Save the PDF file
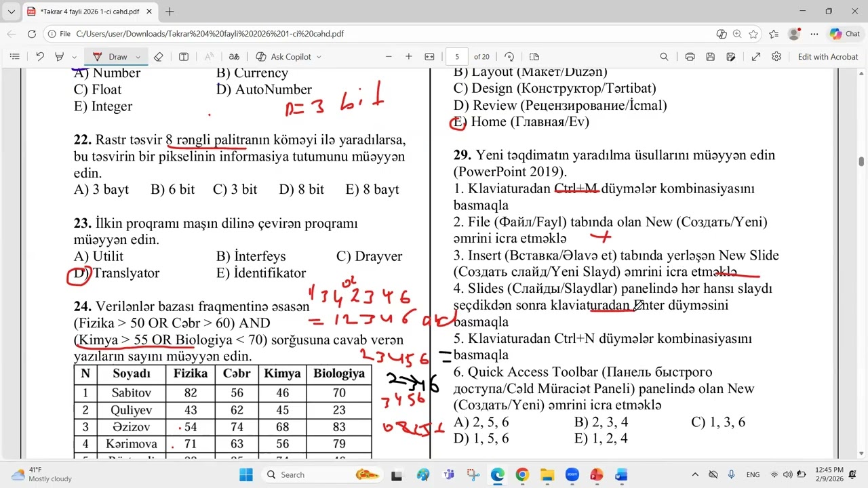868x488 pixels. point(711,57)
